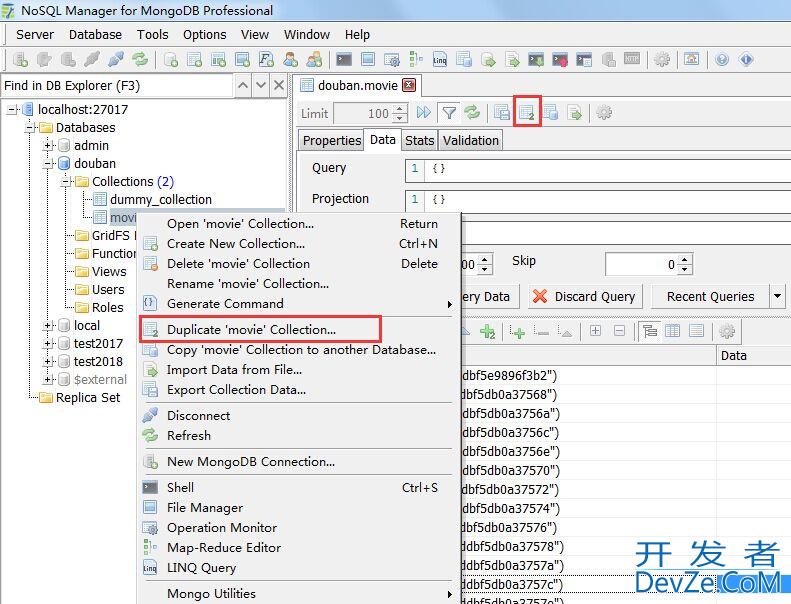
Task: Switch to the Properties tab
Action: click(331, 140)
